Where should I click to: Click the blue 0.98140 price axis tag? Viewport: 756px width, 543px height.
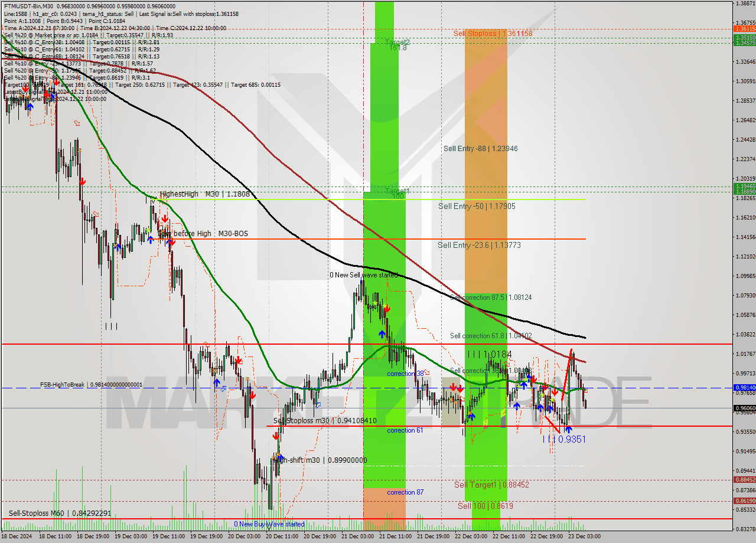pos(744,388)
